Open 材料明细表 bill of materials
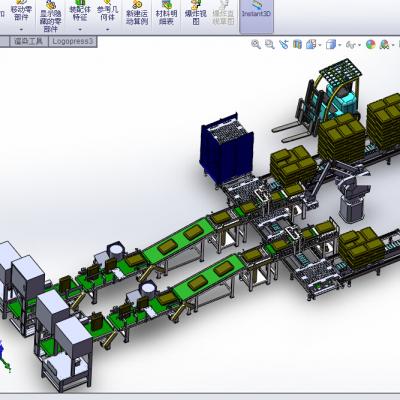This screenshot has height=400, width=400. pyautogui.click(x=166, y=13)
